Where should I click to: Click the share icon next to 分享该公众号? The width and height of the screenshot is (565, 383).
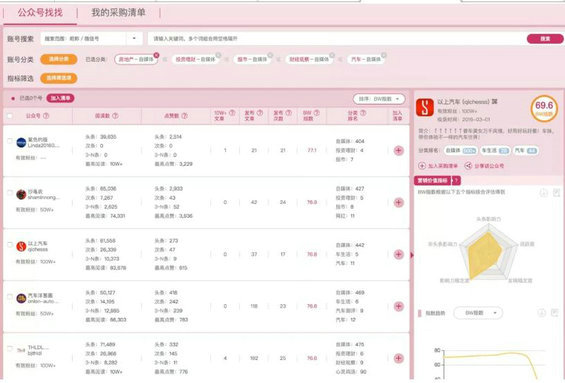click(x=468, y=166)
